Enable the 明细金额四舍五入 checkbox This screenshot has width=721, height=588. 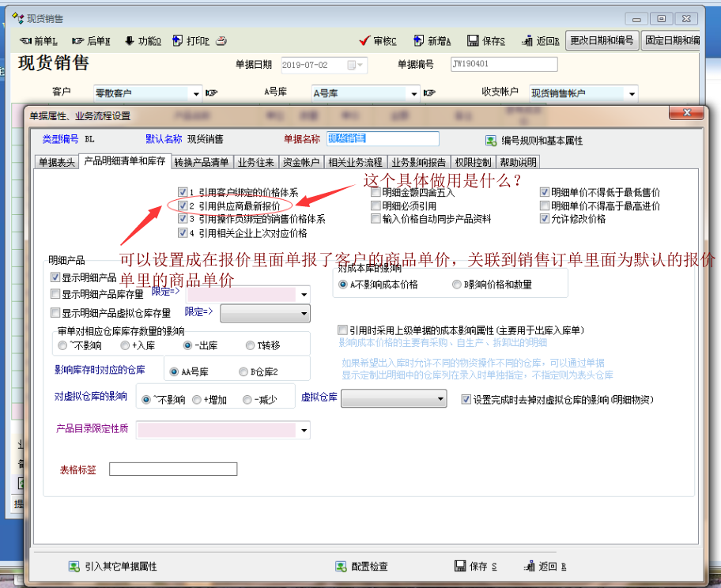[376, 192]
